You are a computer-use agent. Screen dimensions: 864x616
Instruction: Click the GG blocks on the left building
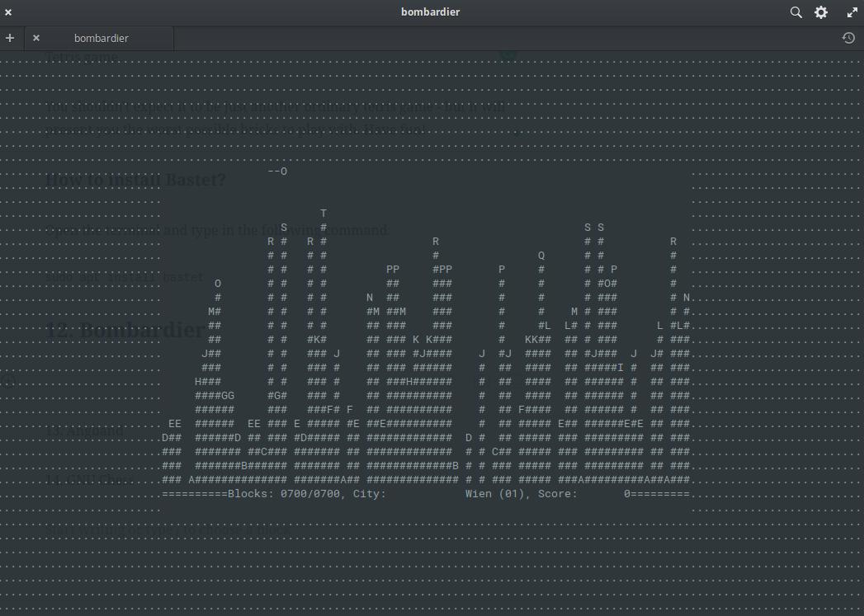[228, 396]
